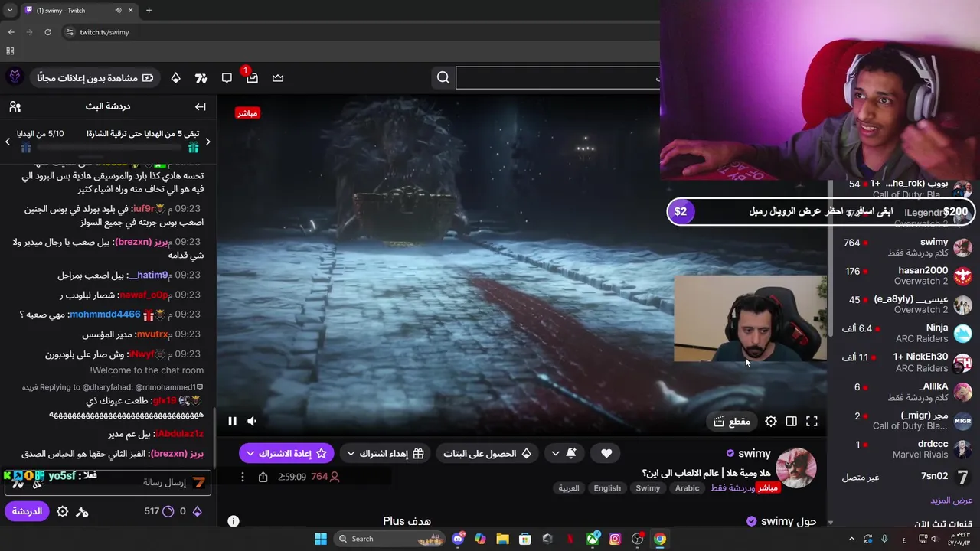Open Chrome apps grid in bookmarks bar
The height and width of the screenshot is (551, 980).
(10, 51)
